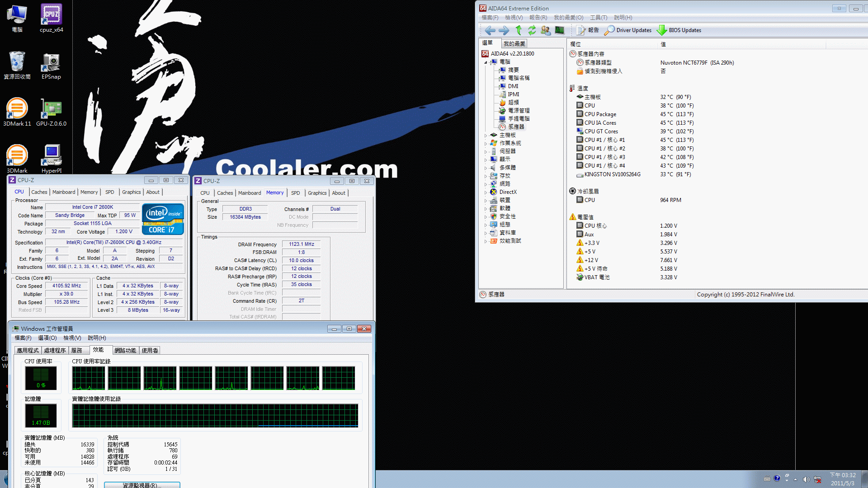Click the AIDA64 forward arrow toolbar icon
The height and width of the screenshot is (488, 868).
[x=504, y=30]
